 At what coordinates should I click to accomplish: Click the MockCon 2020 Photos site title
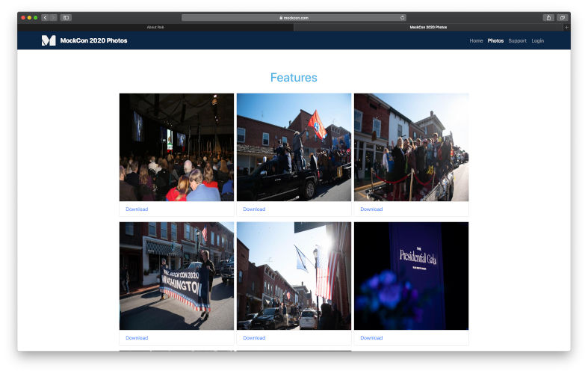[93, 40]
